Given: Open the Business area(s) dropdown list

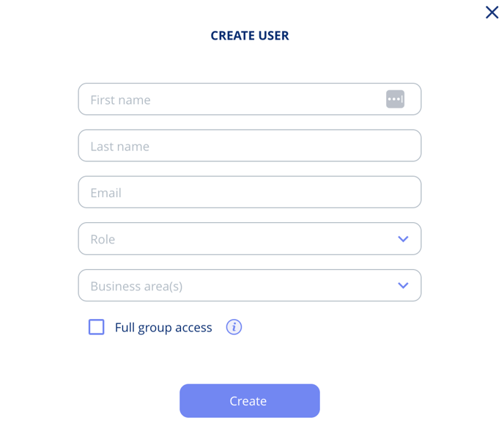Looking at the screenshot, I should coord(250,285).
